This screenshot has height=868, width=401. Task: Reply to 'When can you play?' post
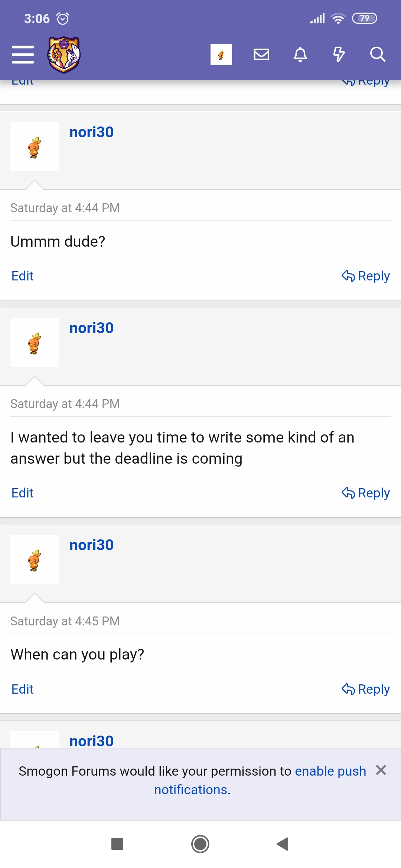[366, 689]
